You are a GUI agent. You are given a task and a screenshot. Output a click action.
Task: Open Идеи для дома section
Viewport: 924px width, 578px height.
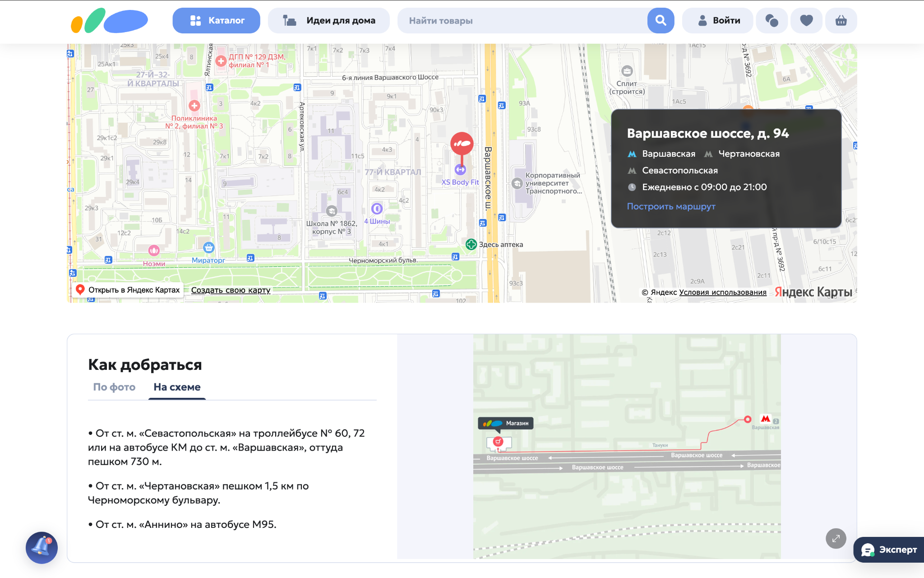point(329,21)
